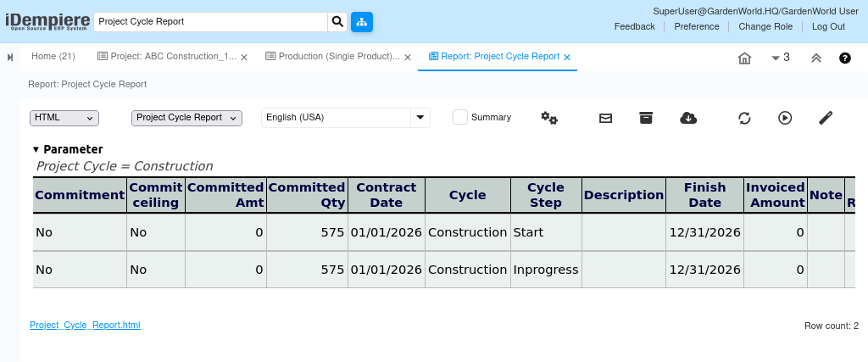
Task: Open the Project Cycle Report format dropdown
Action: click(186, 118)
